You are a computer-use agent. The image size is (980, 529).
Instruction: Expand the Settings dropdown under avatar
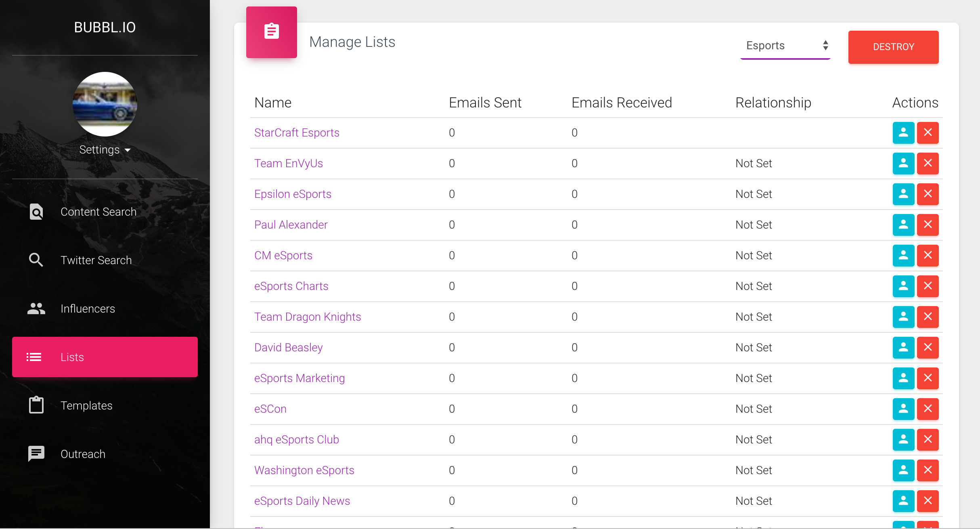(105, 150)
